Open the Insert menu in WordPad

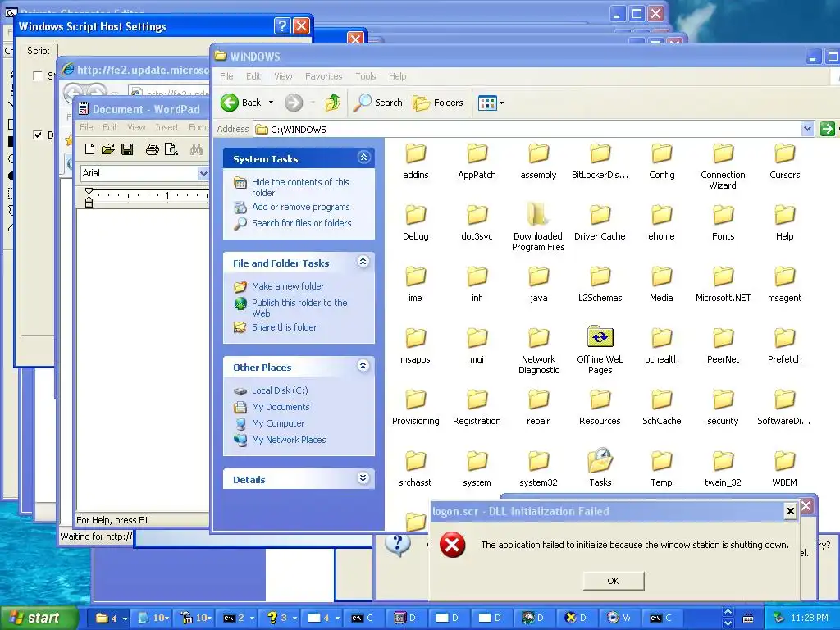tap(167, 127)
